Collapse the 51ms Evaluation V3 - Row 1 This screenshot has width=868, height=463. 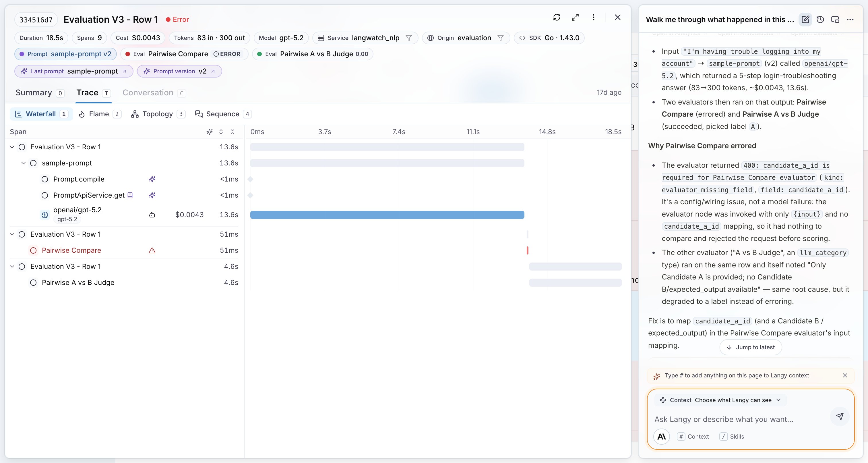pos(12,234)
